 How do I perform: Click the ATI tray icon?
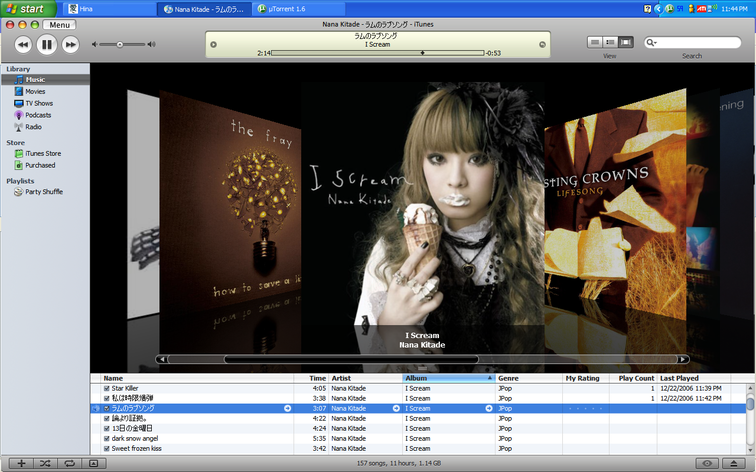click(x=702, y=9)
